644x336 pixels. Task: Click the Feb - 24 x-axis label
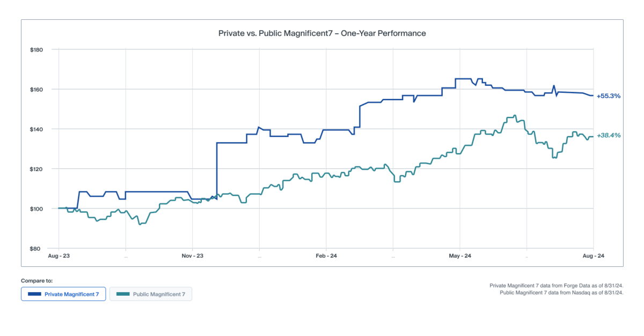[x=326, y=257]
